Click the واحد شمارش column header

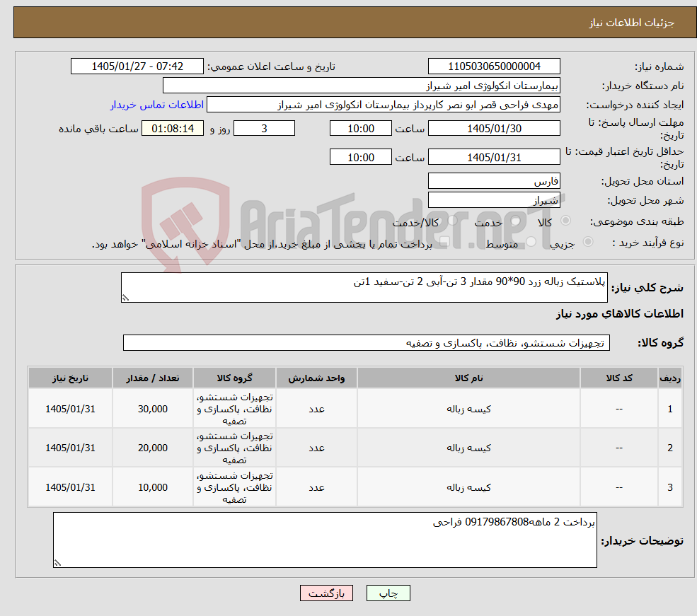click(316, 378)
